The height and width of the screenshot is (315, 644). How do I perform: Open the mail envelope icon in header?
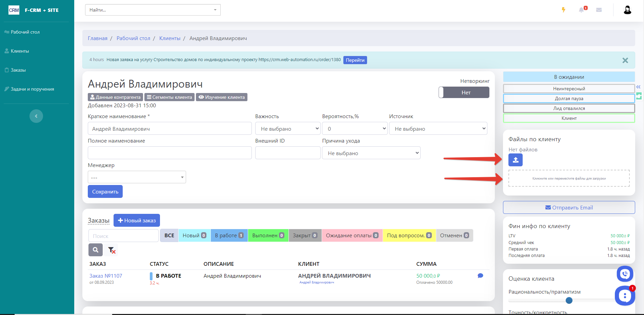click(599, 10)
